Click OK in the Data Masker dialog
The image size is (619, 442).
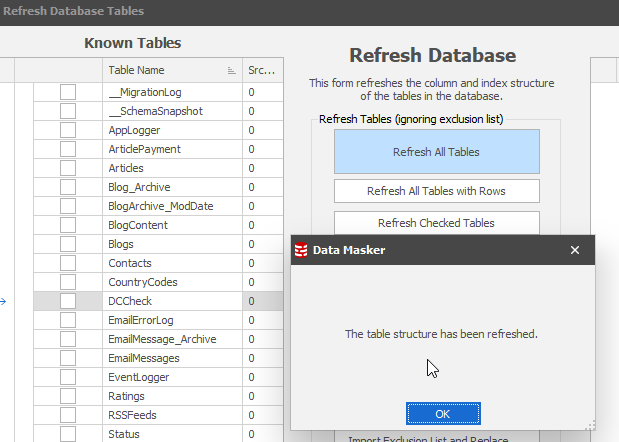[443, 414]
